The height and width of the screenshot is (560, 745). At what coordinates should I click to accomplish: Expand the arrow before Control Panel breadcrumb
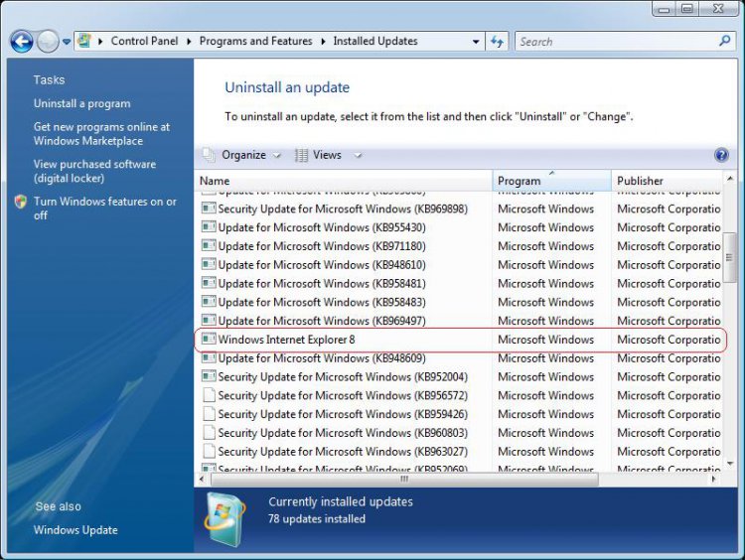[x=100, y=42]
